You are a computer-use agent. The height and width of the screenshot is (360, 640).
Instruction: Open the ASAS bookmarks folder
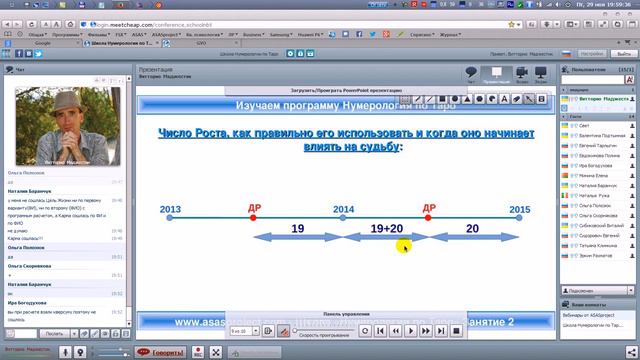[139, 35]
